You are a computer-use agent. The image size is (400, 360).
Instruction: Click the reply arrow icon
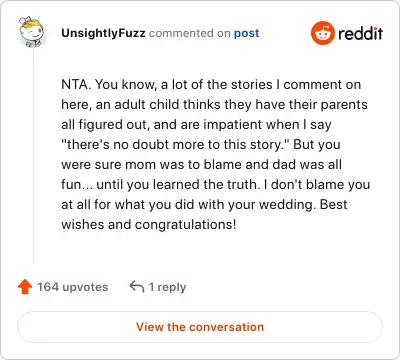point(137,287)
